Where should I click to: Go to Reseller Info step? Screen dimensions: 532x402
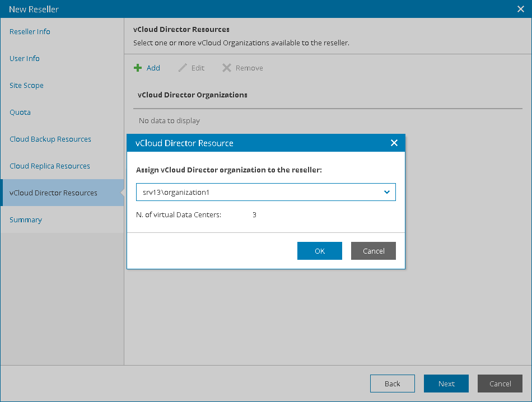[x=30, y=32]
